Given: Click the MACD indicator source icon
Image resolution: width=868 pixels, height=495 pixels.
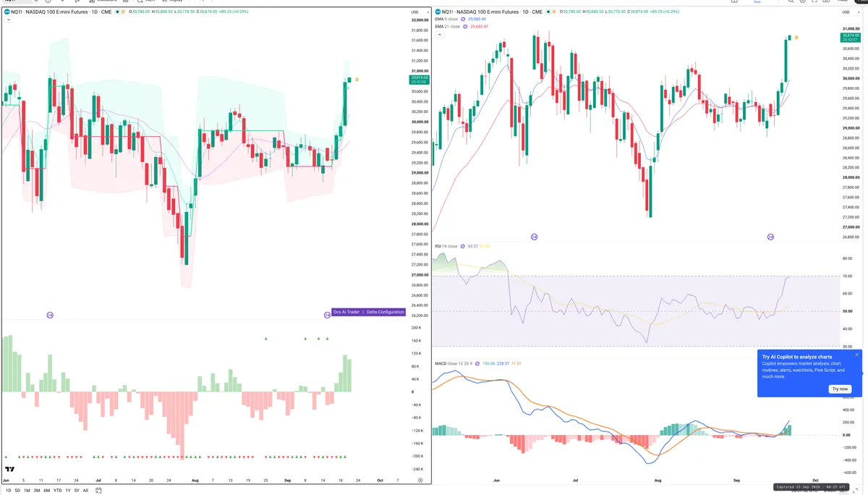Looking at the screenshot, I should pyautogui.click(x=477, y=363).
